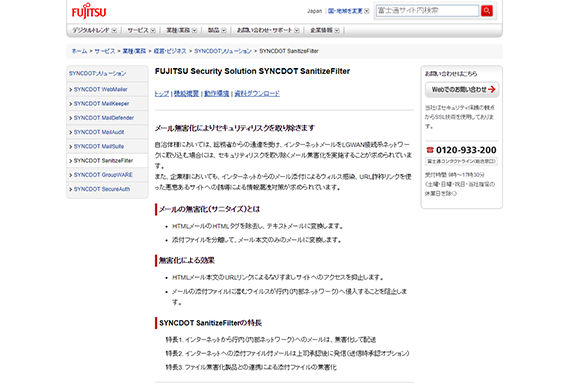Open the 資料ダウンロード link
Screen dimensions: 567x392
[x=257, y=94]
